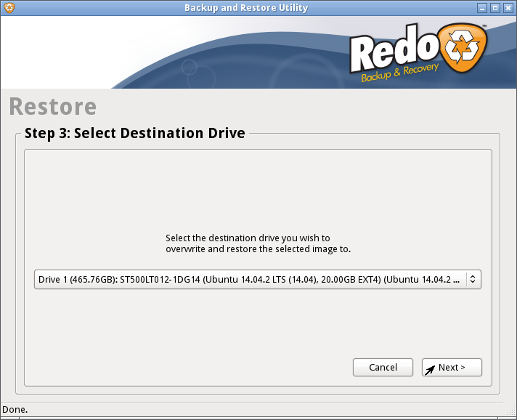This screenshot has height=420, width=517.
Task: Select the Step 3 frame label
Action: tap(135, 133)
